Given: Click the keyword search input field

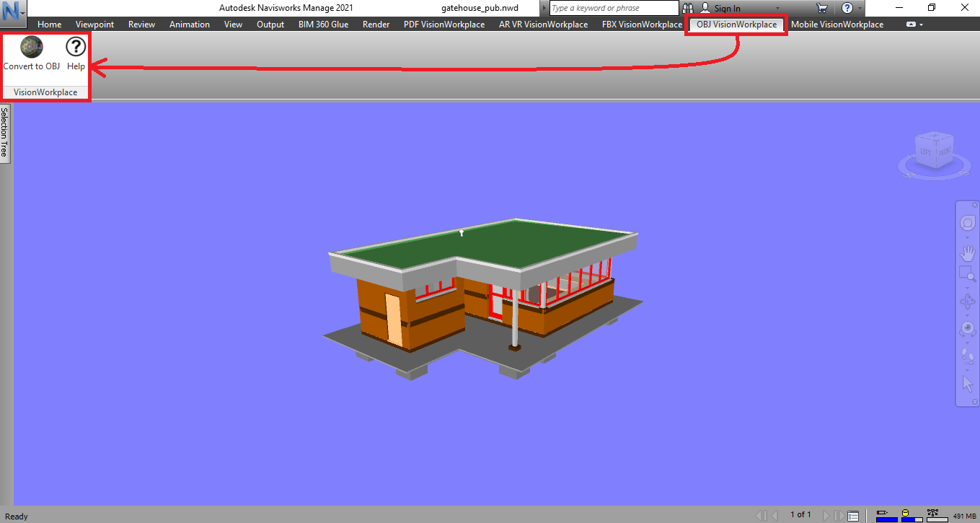Looking at the screenshot, I should [614, 9].
